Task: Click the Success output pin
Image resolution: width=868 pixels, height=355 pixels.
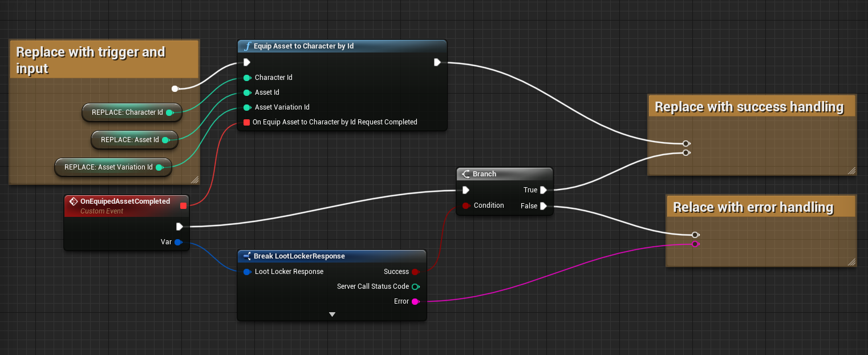Action: point(415,272)
